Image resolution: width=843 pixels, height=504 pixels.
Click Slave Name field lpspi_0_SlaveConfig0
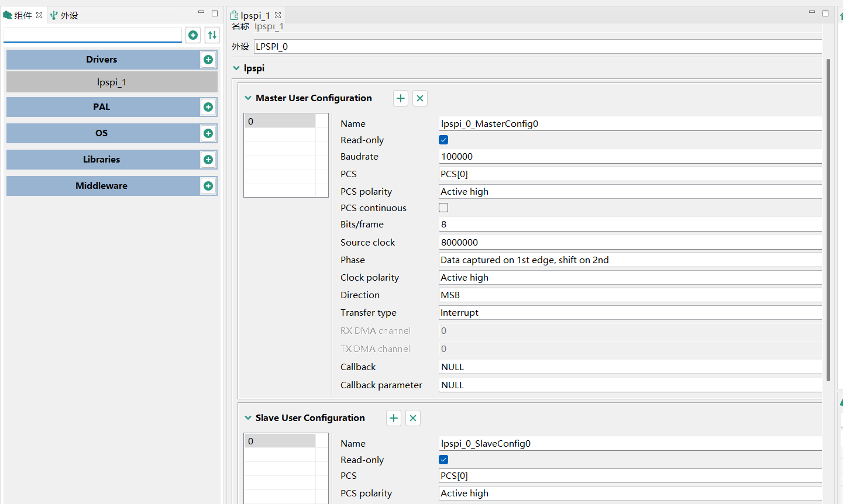(x=631, y=444)
